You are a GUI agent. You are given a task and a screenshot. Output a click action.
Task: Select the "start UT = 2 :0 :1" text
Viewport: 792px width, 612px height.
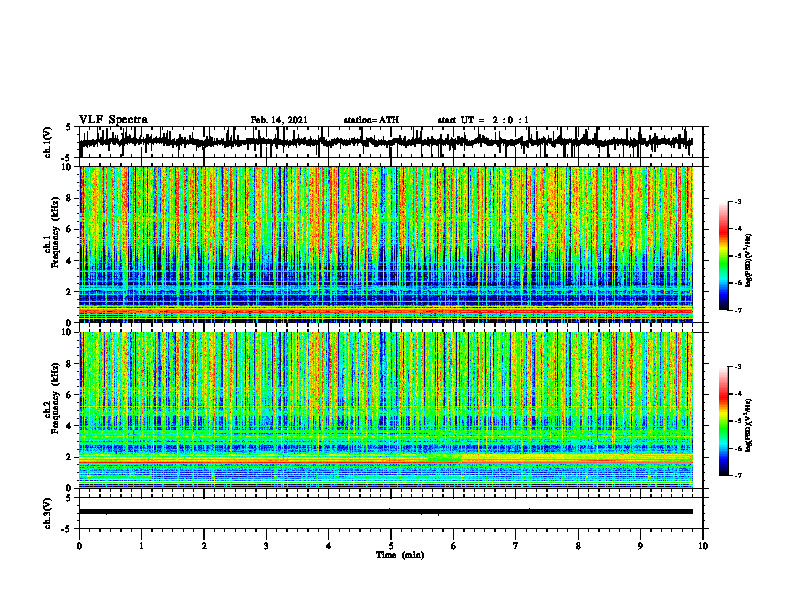483,120
